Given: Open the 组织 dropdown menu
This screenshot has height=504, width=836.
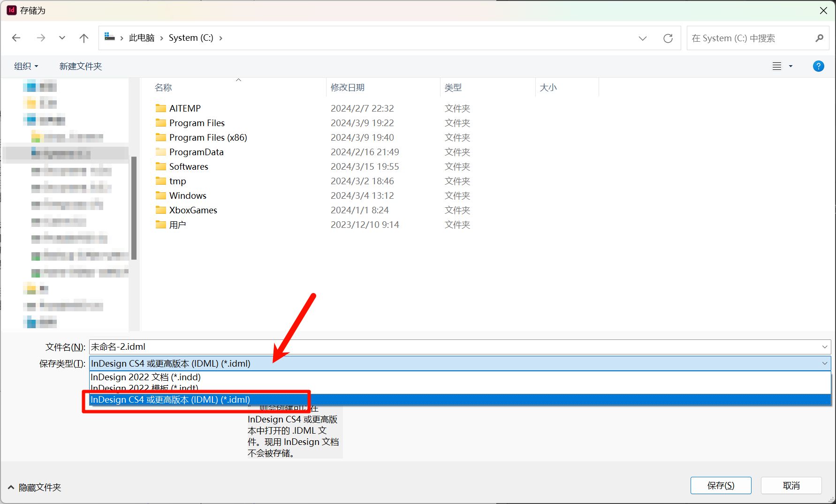Looking at the screenshot, I should pos(26,66).
